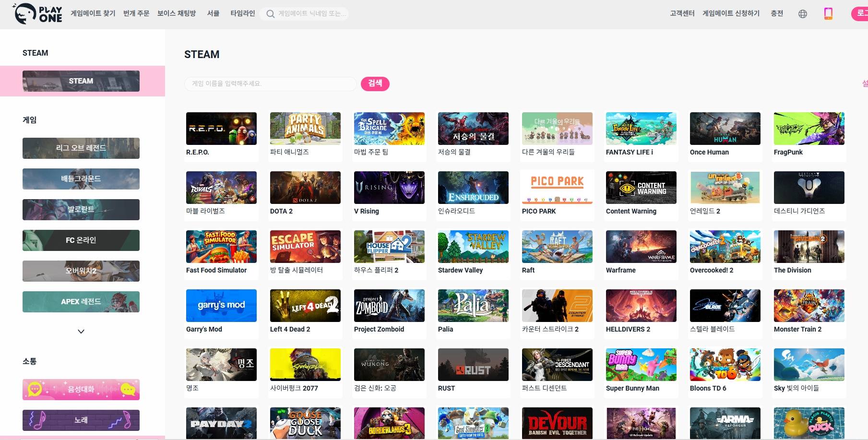Focus the header gamemate nickname search box

coord(304,14)
